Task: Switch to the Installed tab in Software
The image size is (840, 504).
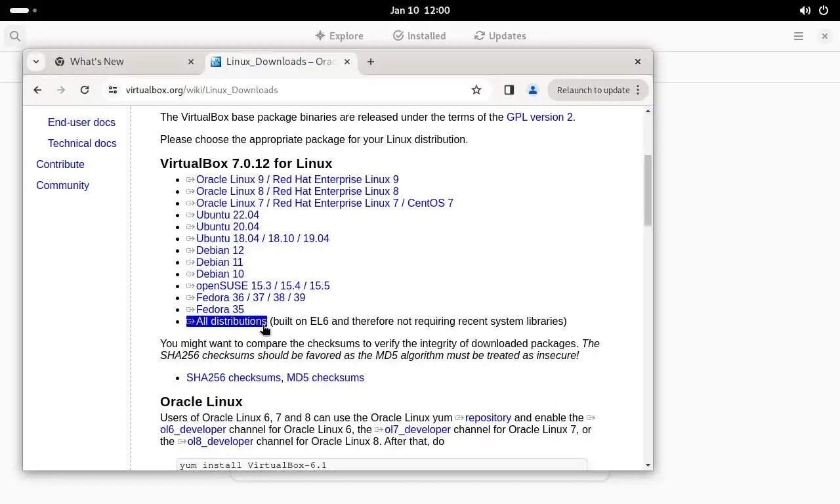Action: coord(419,36)
